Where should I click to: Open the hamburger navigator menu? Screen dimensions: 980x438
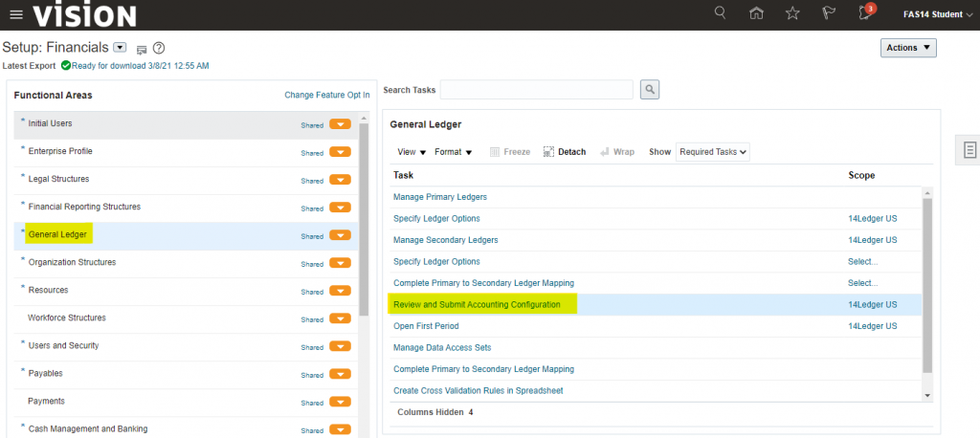point(15,14)
